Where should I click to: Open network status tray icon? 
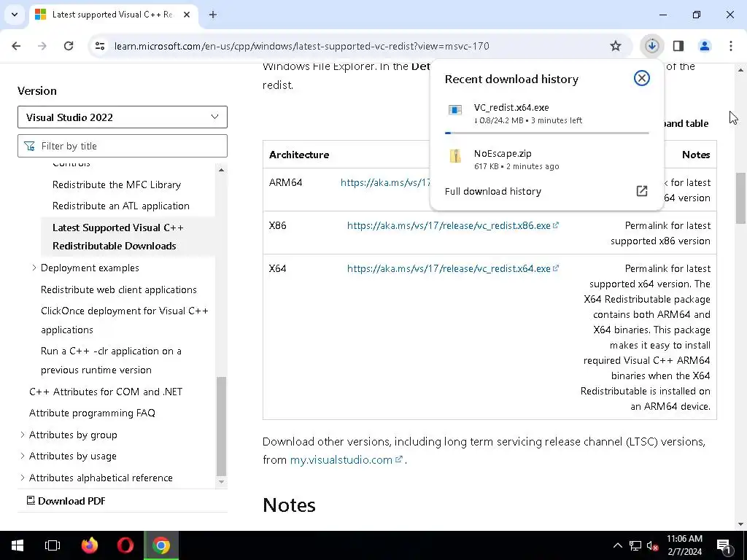point(635,545)
